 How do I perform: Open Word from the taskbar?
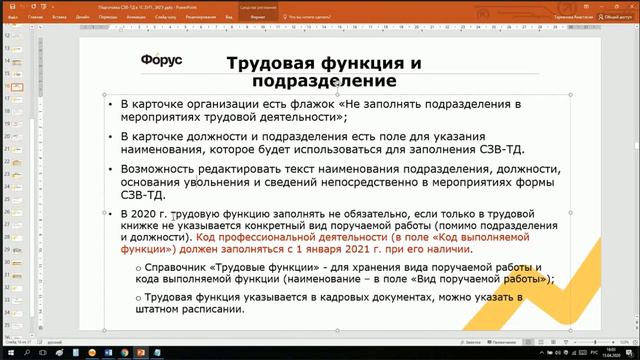click(108, 353)
